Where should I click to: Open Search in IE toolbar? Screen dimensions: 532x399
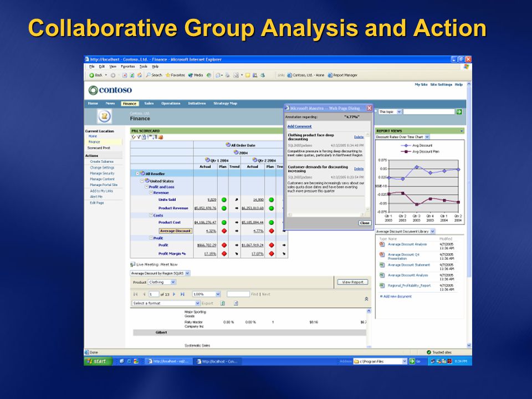154,75
